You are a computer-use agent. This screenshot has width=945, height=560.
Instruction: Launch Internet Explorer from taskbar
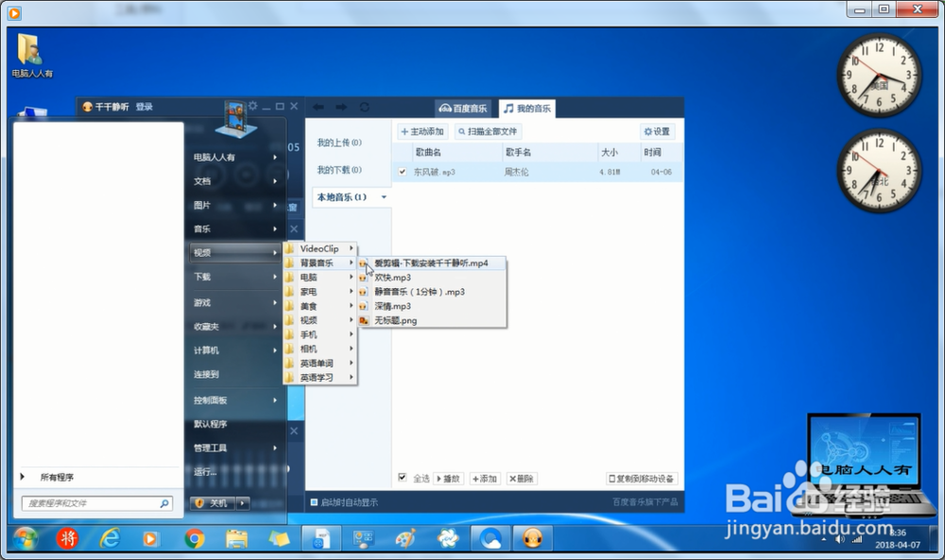[110, 538]
